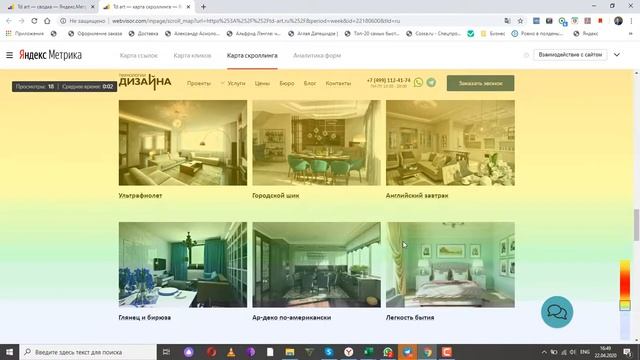Viewport: 640px width, 360px height.
Task: Click the browser back arrow
Action: pos(9,21)
